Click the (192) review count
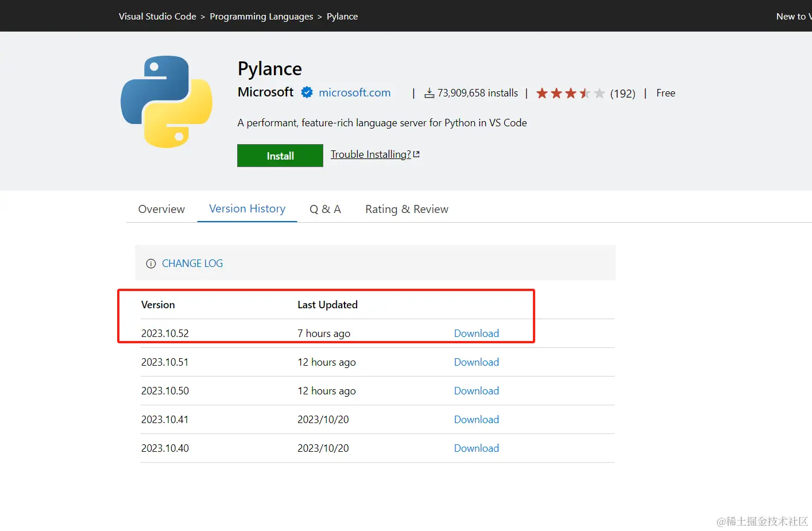This screenshot has height=531, width=812. (x=622, y=94)
